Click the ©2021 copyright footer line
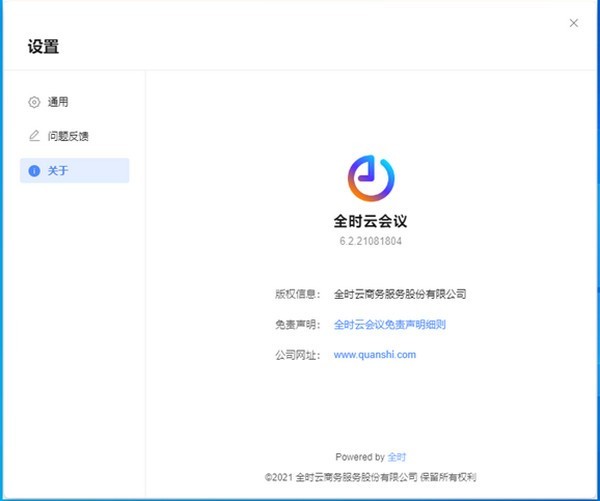The width and height of the screenshot is (600, 501). (370, 477)
